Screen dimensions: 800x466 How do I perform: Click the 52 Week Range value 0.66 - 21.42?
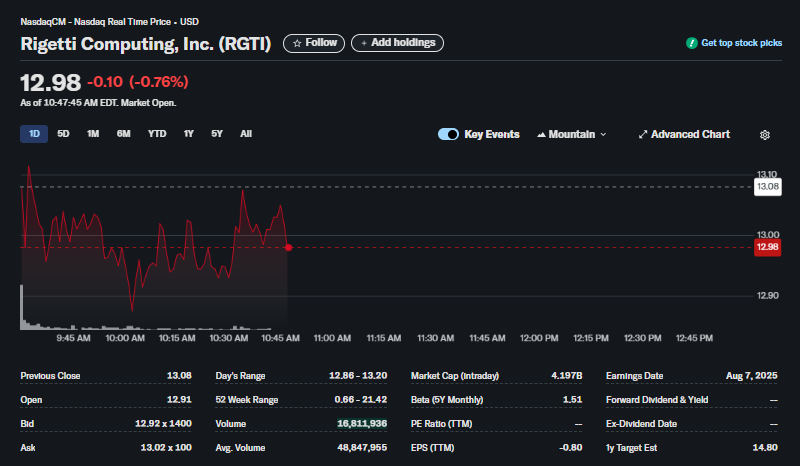[361, 400]
